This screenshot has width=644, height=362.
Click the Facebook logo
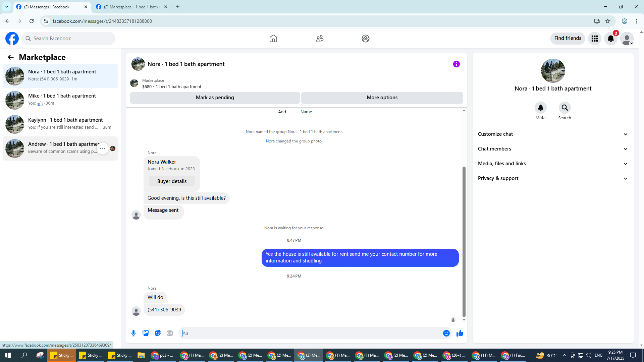click(x=12, y=39)
